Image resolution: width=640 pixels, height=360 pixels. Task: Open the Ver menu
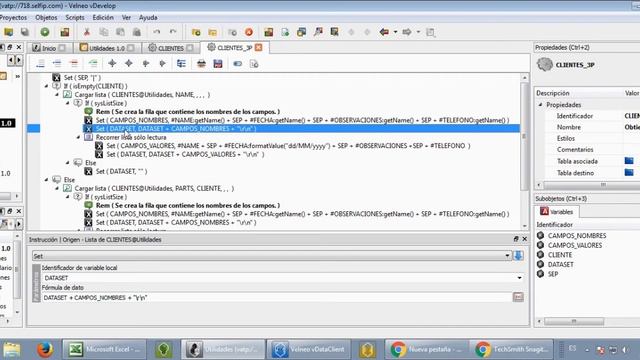pyautogui.click(x=126, y=18)
